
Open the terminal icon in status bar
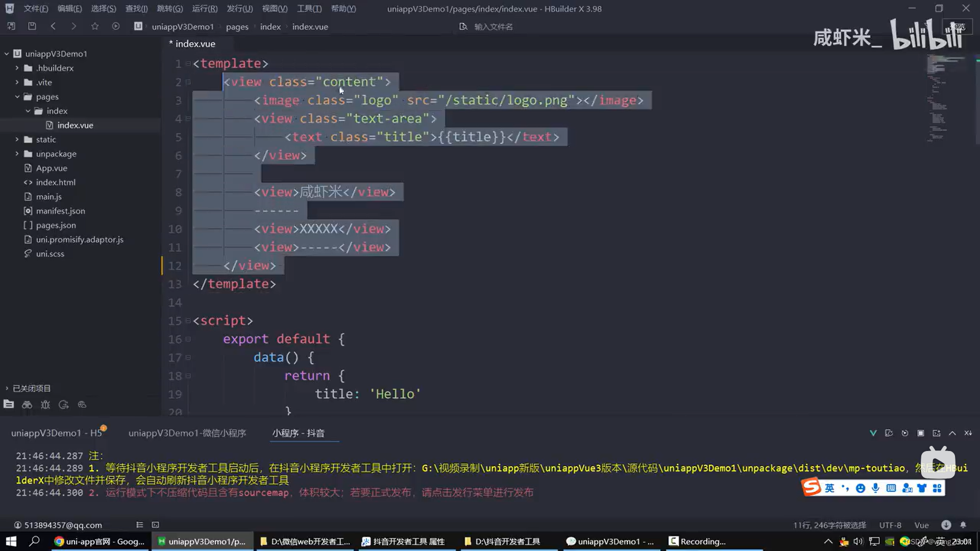tap(156, 524)
